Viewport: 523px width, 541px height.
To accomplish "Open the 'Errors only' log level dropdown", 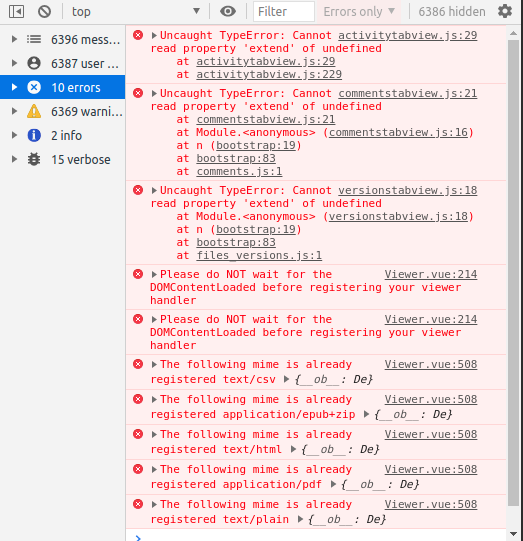I will click(x=359, y=12).
